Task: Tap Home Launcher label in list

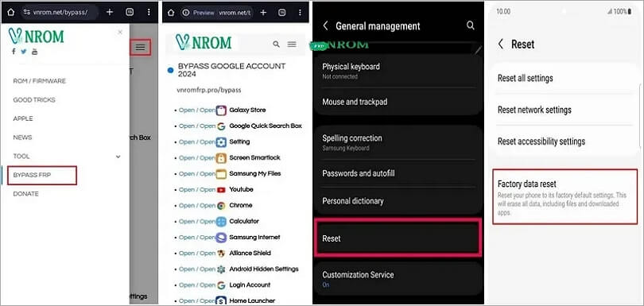Action: coord(252,300)
